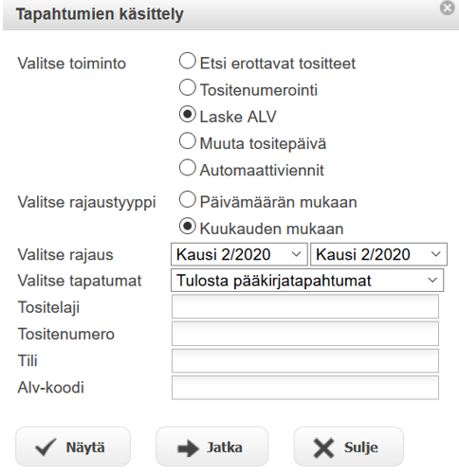
Task: Click the arrow icon on Jatka
Action: (188, 449)
